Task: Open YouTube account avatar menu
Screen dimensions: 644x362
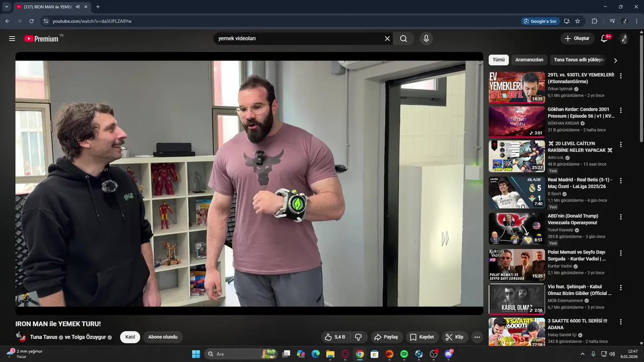Action: 624,39
